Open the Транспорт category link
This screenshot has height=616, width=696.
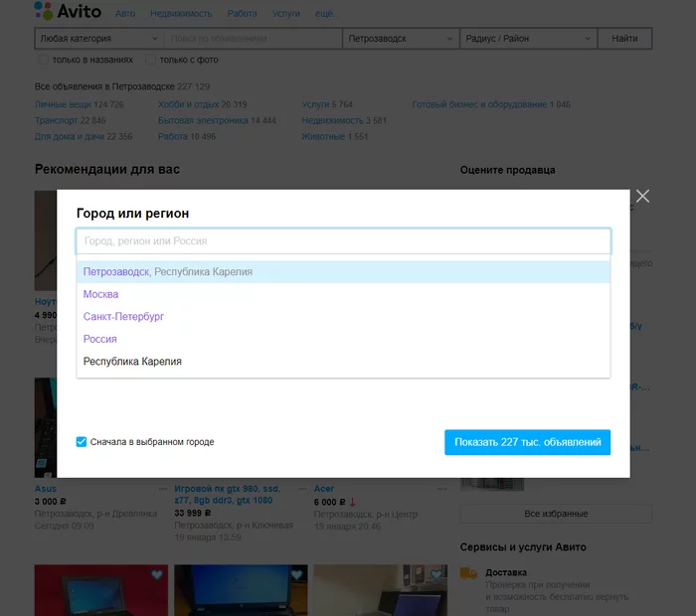pyautogui.click(x=56, y=120)
